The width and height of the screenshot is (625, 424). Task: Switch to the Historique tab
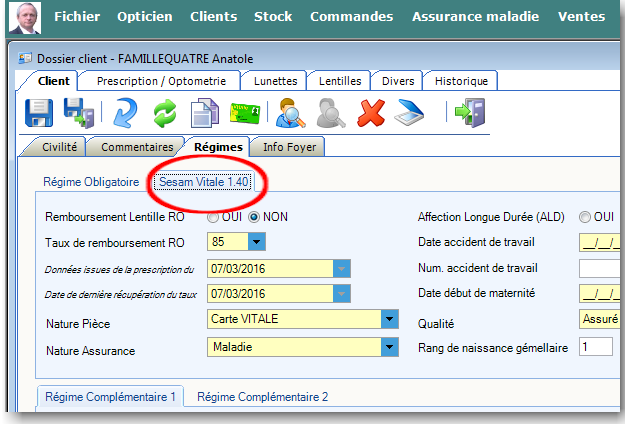461,81
